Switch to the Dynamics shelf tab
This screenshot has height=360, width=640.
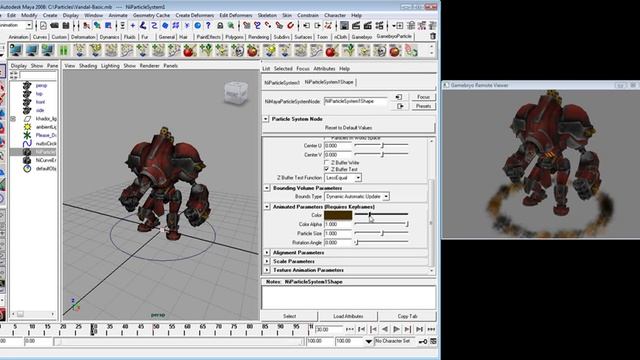109,37
